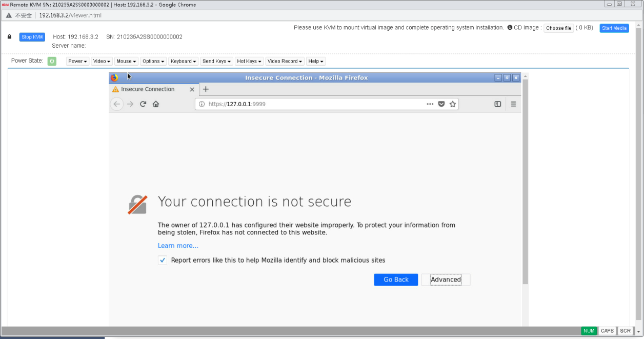Toggle the CAPS lock indicator
The image size is (644, 339).
click(607, 331)
